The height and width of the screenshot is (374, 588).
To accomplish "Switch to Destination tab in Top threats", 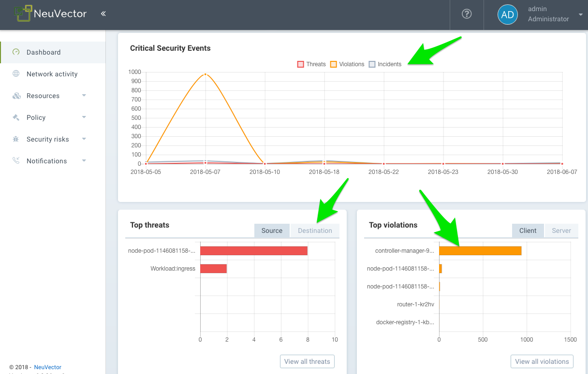I will click(315, 230).
